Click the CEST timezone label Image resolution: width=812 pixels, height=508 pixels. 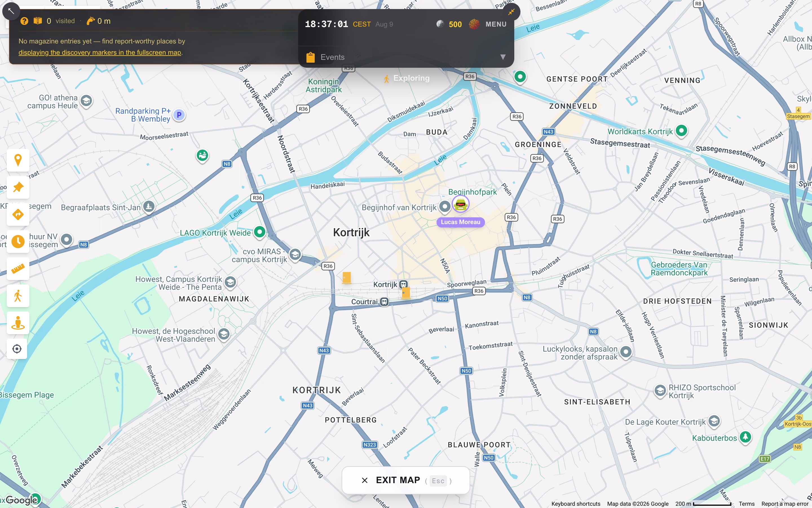coord(362,24)
